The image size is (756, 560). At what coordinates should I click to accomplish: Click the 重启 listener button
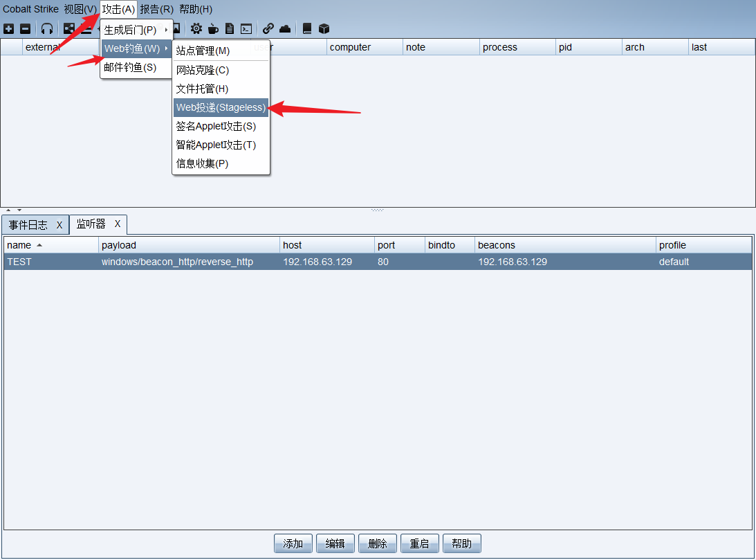[419, 543]
